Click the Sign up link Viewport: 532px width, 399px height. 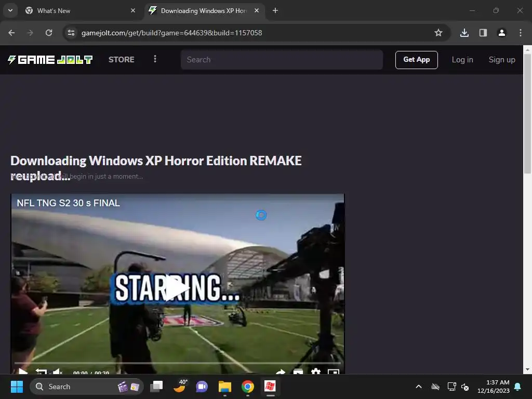click(502, 60)
